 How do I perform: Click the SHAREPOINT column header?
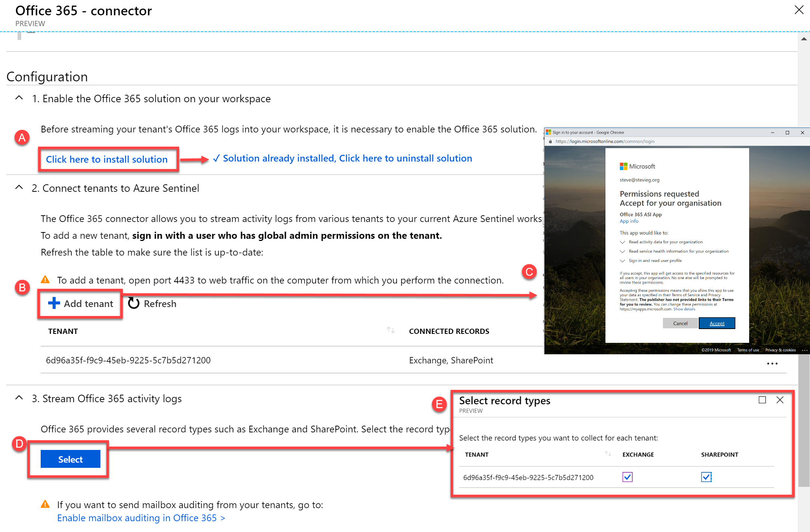coord(719,454)
